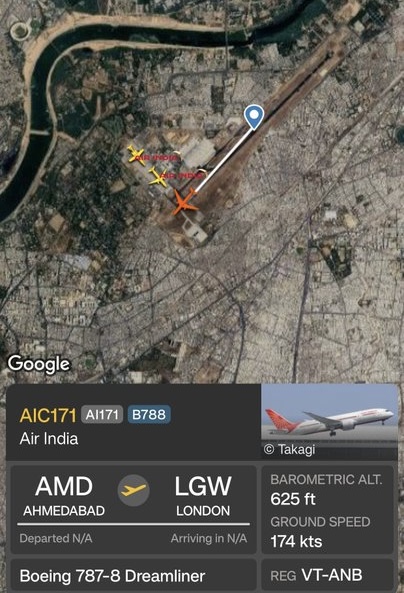Select the AIC171 callsign
The width and height of the screenshot is (404, 593).
[48, 415]
